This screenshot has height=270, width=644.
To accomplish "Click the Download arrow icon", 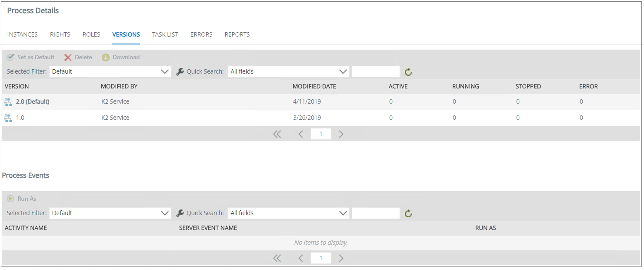I will pyautogui.click(x=106, y=57).
